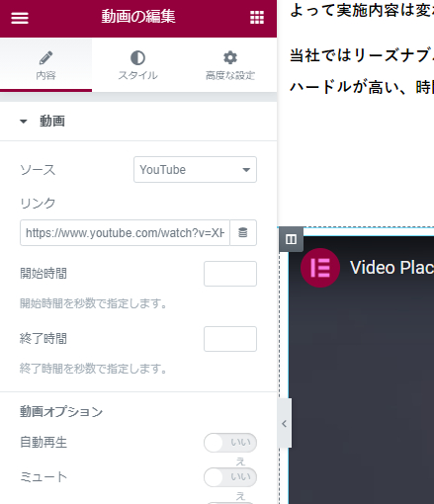
Task: Click the YouTube link URL field
Action: point(125,233)
